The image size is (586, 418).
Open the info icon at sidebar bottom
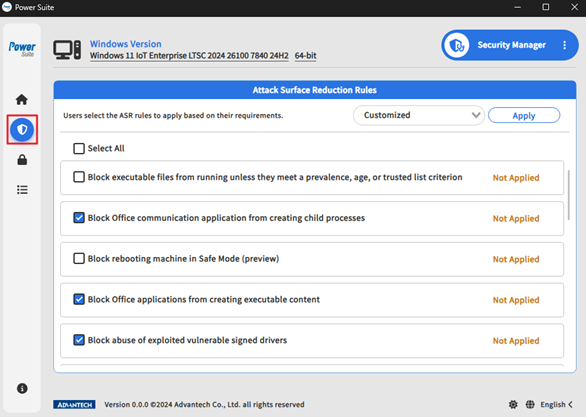pyautogui.click(x=22, y=388)
